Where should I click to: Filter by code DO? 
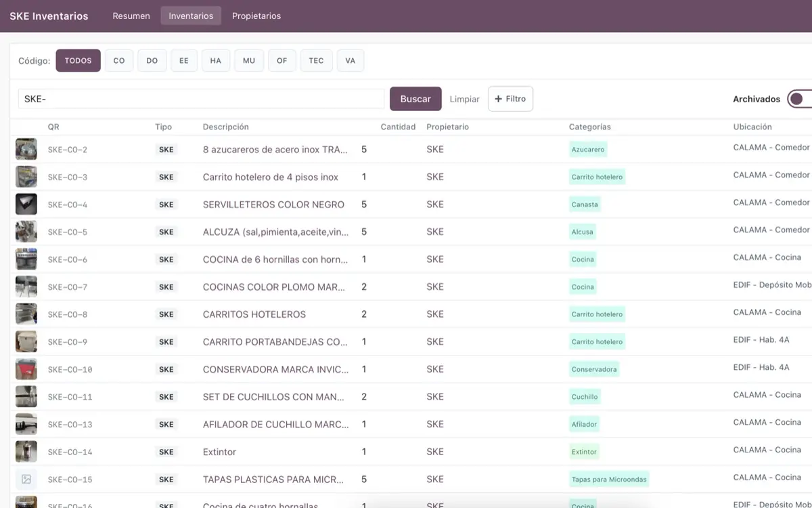click(152, 60)
